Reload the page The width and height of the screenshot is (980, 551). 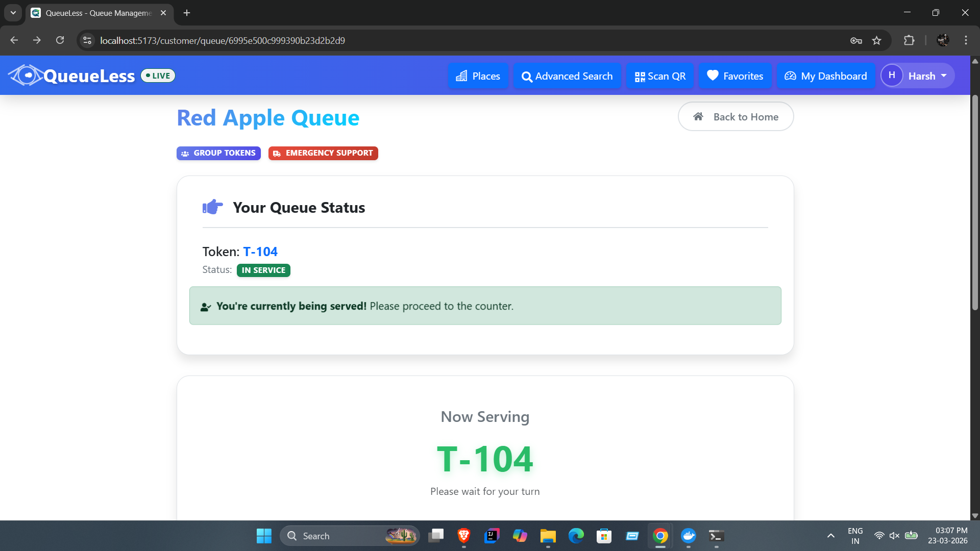[60, 40]
